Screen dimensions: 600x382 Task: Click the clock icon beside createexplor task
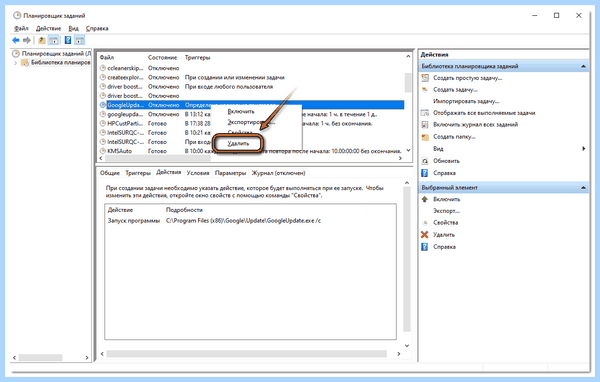(x=103, y=77)
